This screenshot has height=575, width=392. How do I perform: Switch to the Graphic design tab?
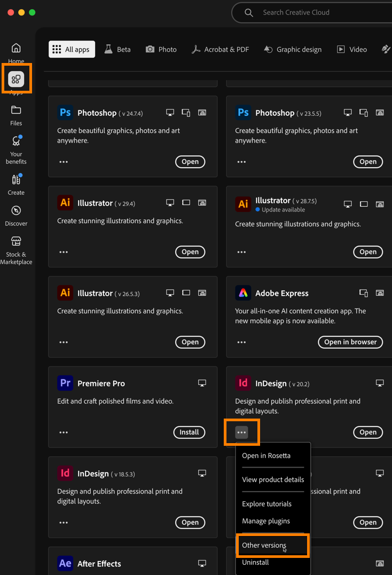(x=293, y=49)
